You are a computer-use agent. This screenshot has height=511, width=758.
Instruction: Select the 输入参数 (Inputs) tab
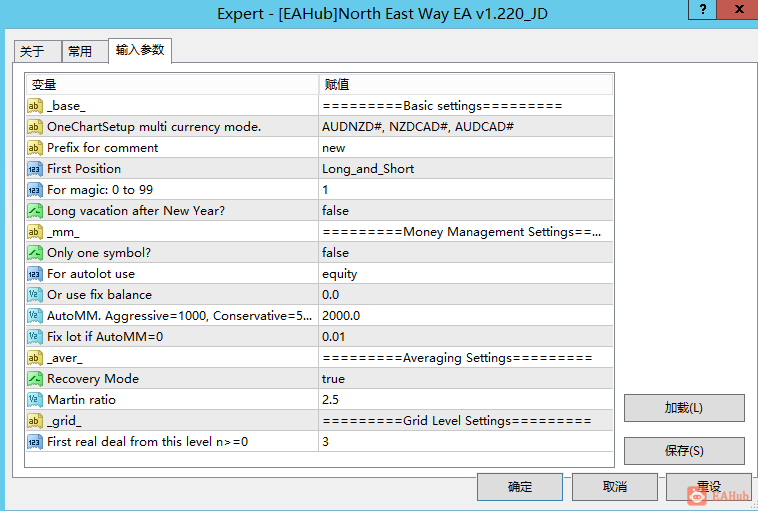pyautogui.click(x=140, y=50)
